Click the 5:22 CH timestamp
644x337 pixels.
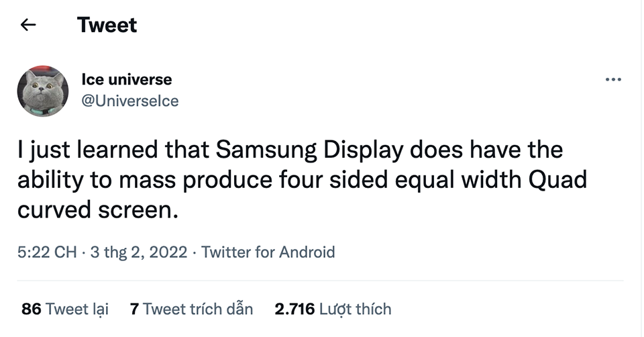click(47, 252)
